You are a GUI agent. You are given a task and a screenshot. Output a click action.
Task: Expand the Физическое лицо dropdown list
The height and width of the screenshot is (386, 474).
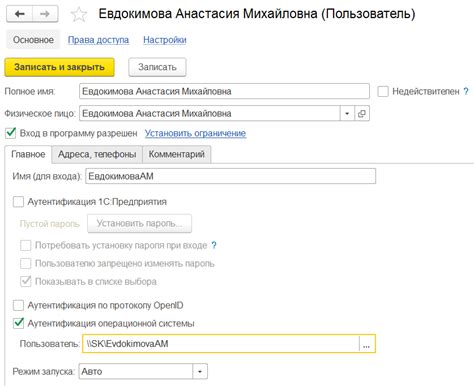point(347,114)
